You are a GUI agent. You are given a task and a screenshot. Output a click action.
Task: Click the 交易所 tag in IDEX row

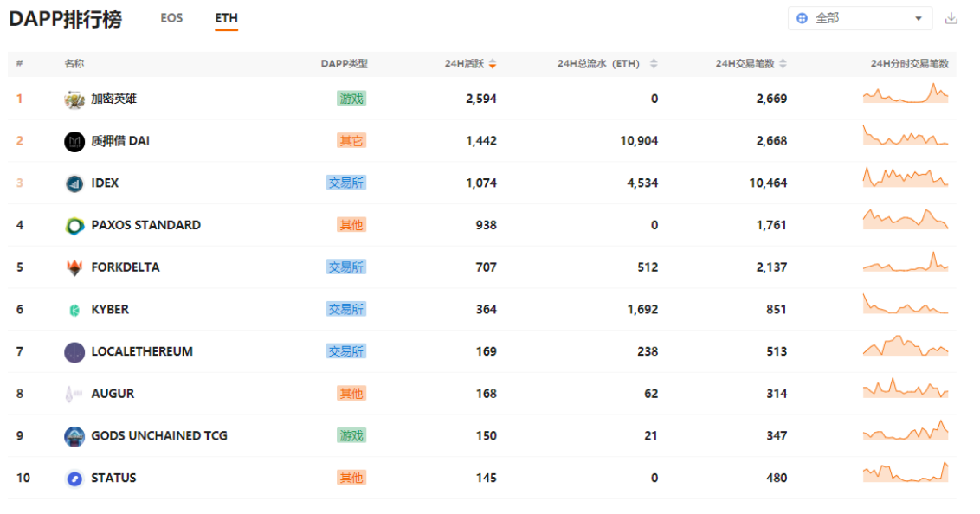pyautogui.click(x=346, y=183)
